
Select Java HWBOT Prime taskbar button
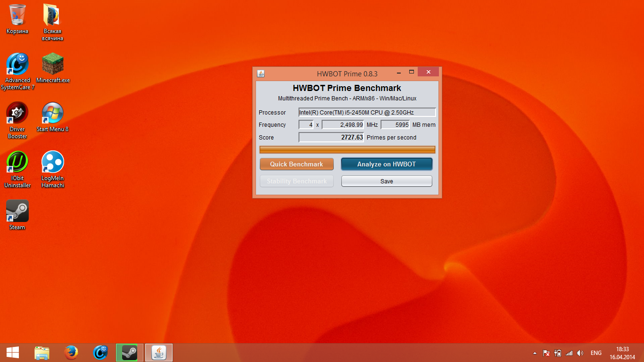click(x=159, y=353)
